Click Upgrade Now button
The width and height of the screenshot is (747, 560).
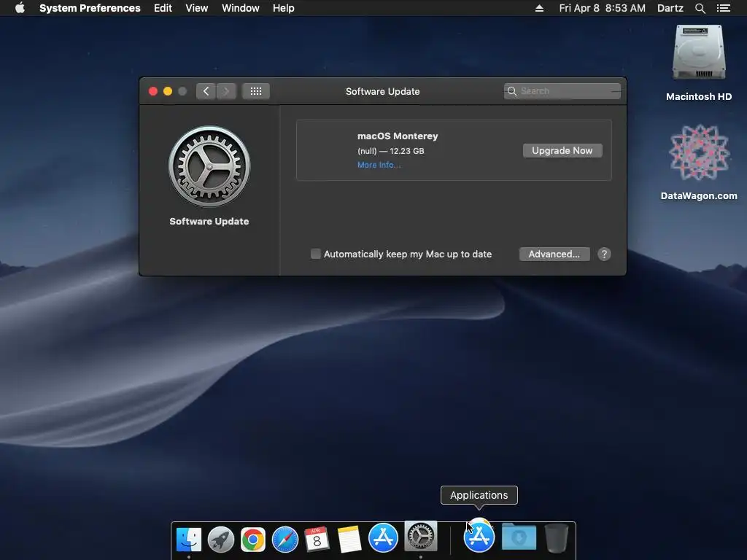[x=562, y=150]
